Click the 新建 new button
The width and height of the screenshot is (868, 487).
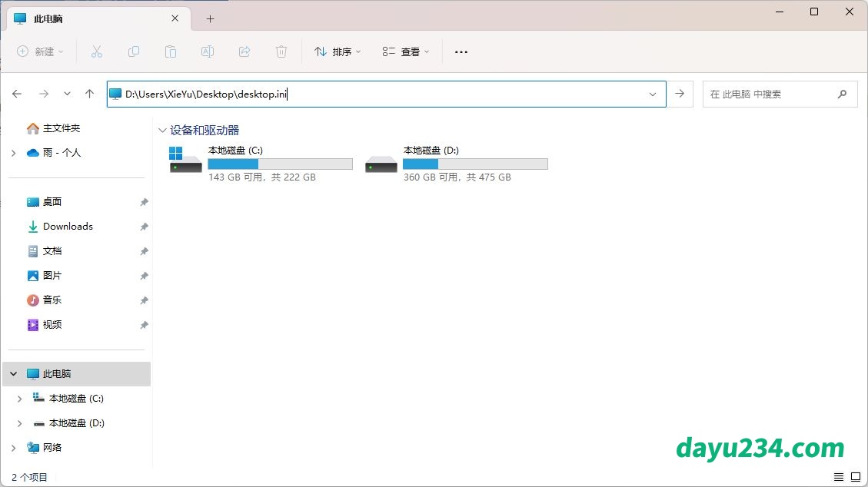41,51
